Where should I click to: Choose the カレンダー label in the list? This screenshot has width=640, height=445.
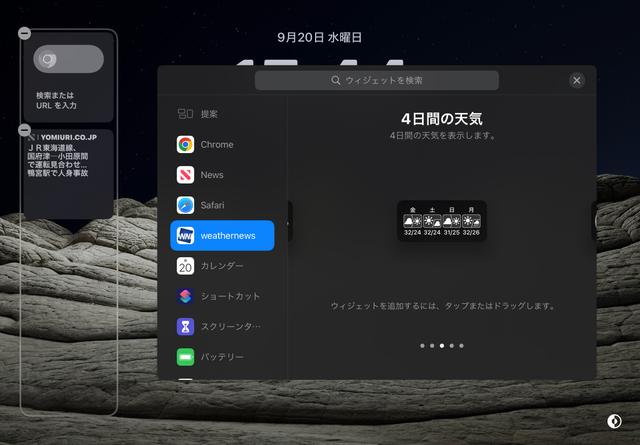(x=222, y=266)
